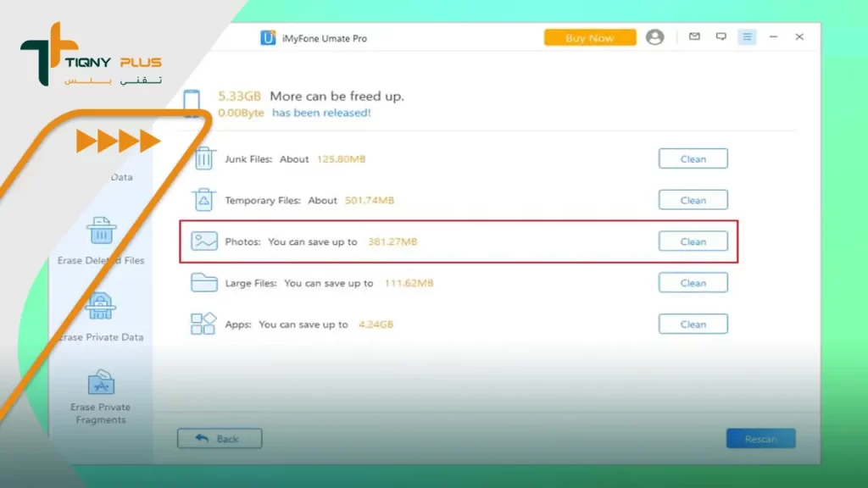Select the Erase Private Fragments label
Viewport: 868px width, 488px height.
pos(101,413)
